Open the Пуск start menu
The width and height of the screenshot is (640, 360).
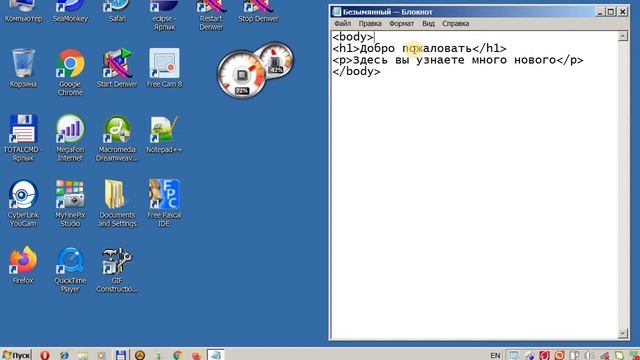point(16,355)
